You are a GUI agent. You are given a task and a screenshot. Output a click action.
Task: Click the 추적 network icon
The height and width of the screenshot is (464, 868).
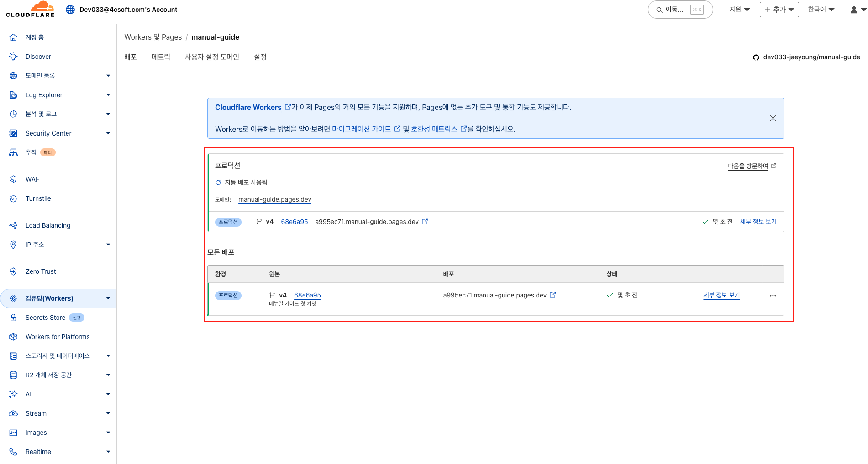click(x=13, y=152)
